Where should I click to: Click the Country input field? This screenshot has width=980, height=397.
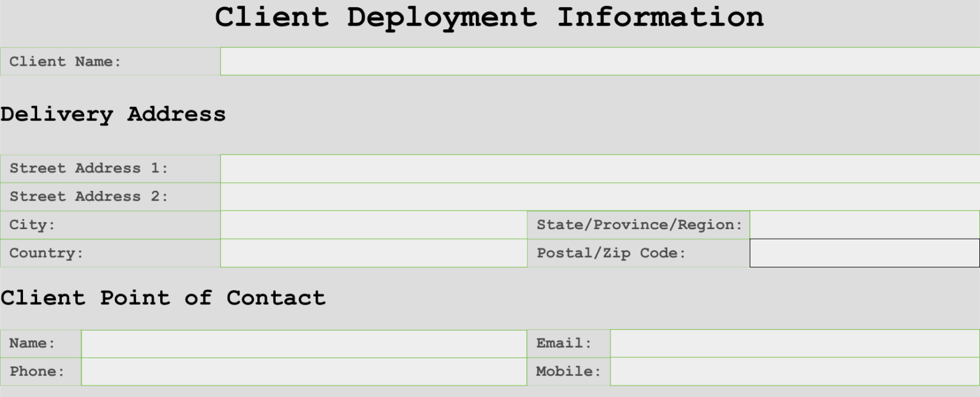[373, 253]
